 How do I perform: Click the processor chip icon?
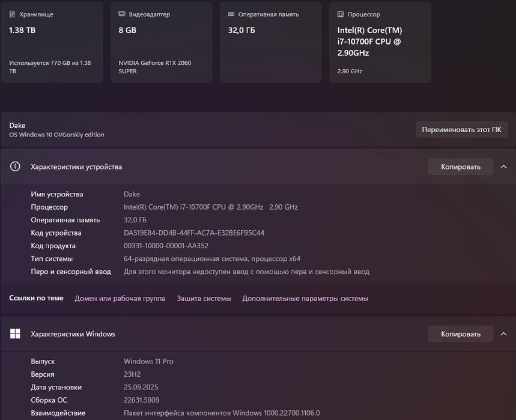click(x=341, y=14)
